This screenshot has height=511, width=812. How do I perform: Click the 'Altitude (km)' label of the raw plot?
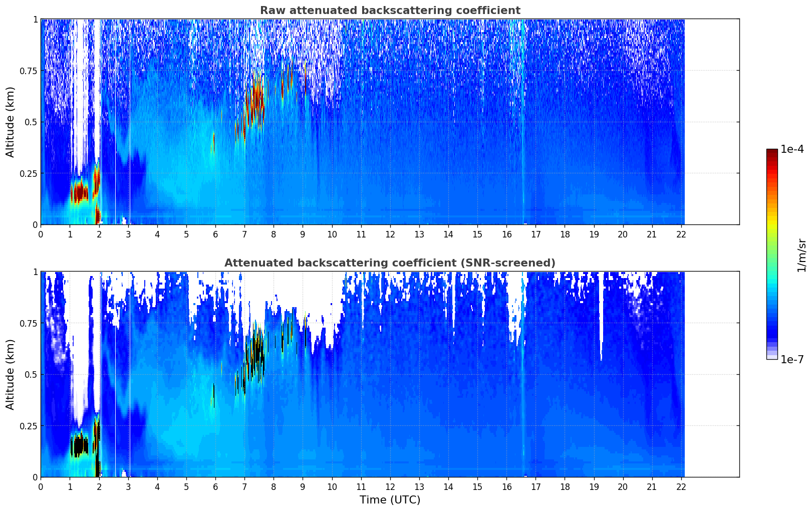coord(11,122)
